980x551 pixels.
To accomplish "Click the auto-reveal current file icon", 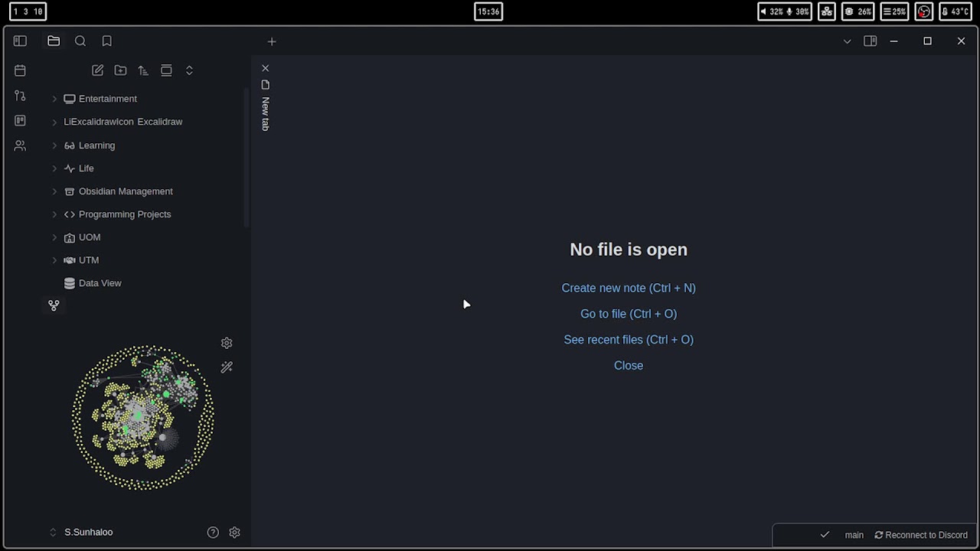I will point(166,70).
